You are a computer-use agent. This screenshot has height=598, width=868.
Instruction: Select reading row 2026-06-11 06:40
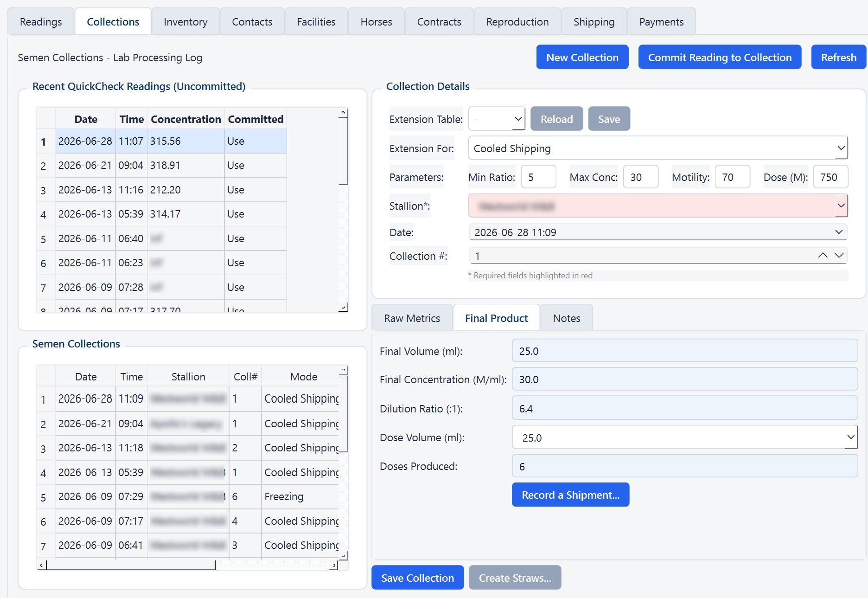click(x=162, y=238)
